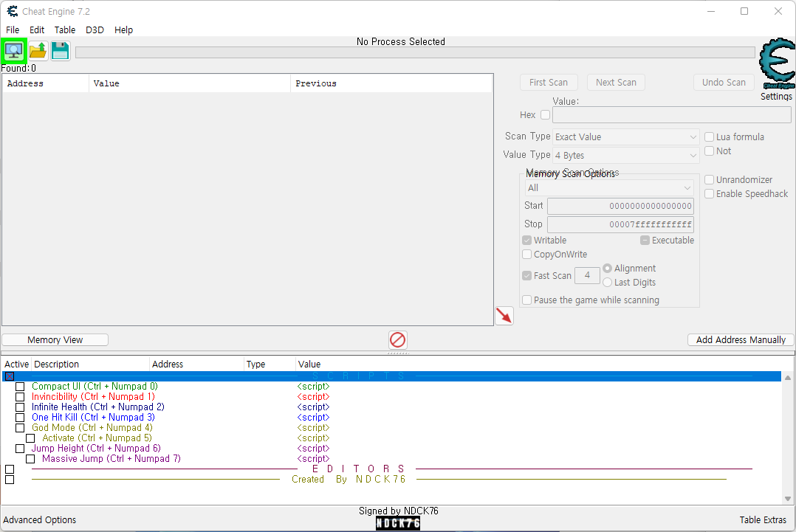Open the Help menu

[123, 30]
